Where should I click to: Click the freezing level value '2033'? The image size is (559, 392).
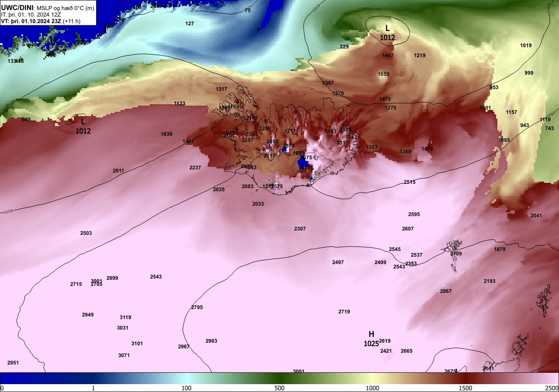[x=258, y=204]
